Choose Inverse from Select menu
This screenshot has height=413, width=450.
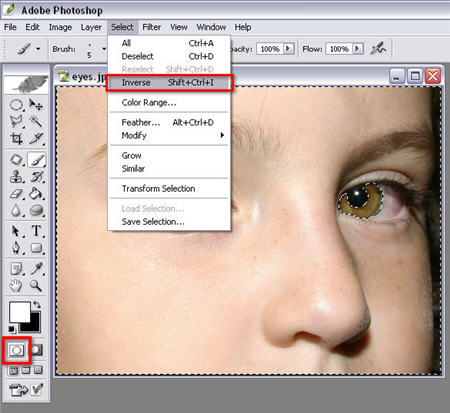point(169,83)
